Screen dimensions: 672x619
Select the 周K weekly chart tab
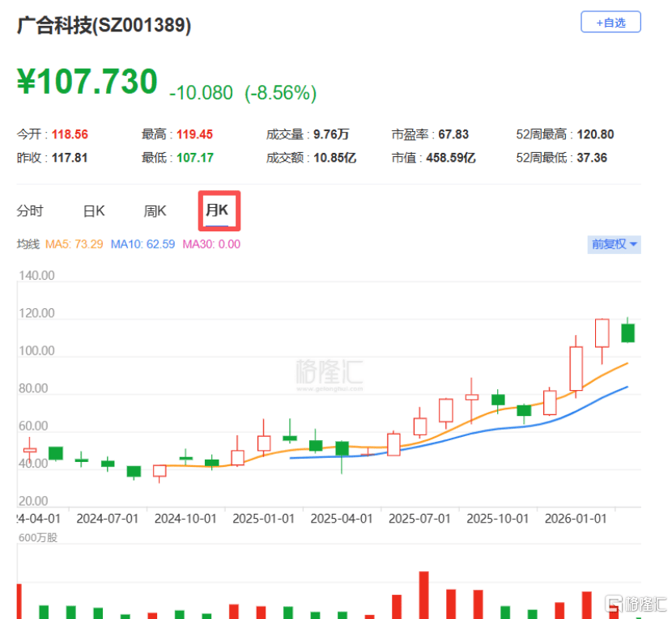coord(155,211)
